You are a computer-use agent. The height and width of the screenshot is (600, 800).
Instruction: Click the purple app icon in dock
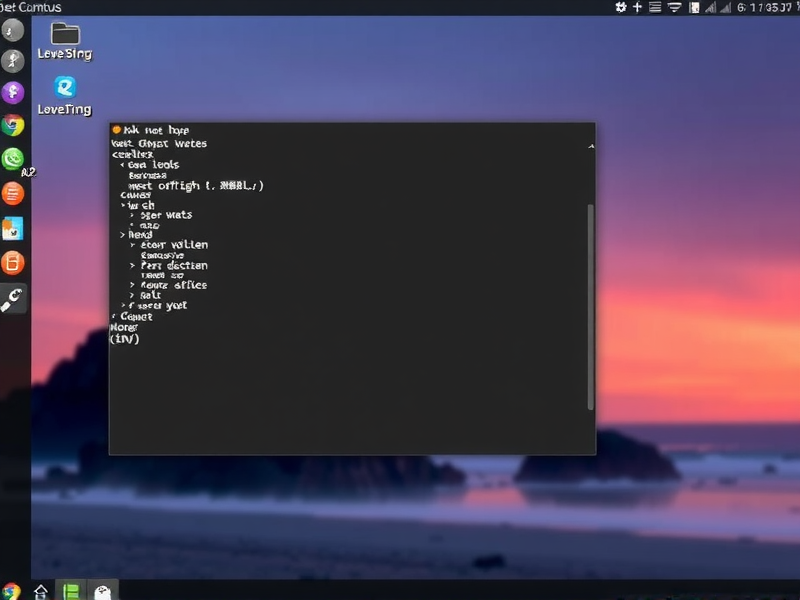pyautogui.click(x=13, y=93)
